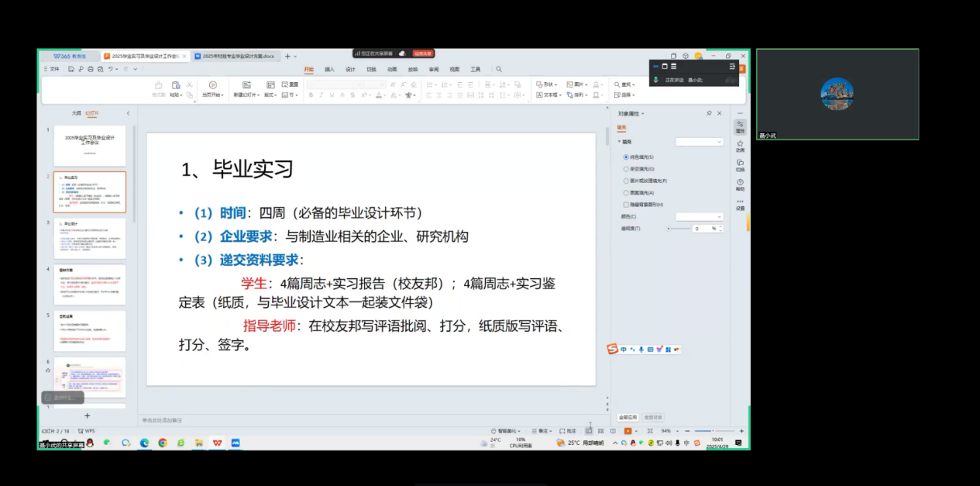This screenshot has width=980, height=486.
Task: Switch to the 插入 ribbon tab
Action: (x=329, y=69)
